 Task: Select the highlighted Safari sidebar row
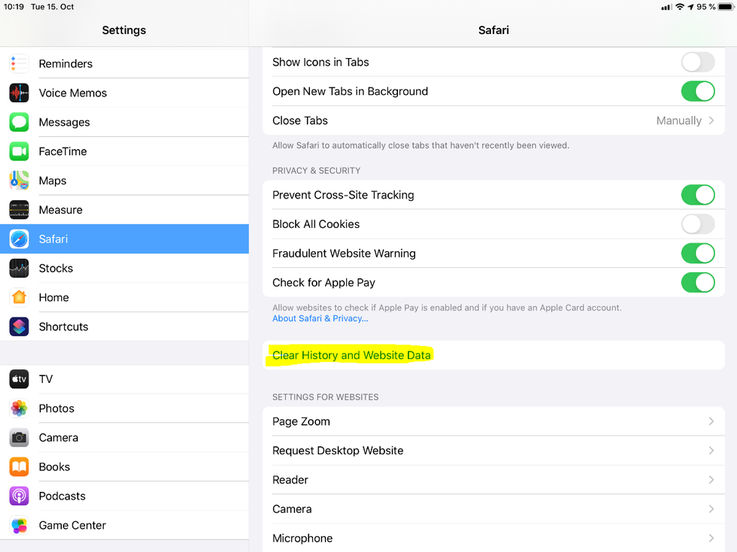(x=124, y=239)
